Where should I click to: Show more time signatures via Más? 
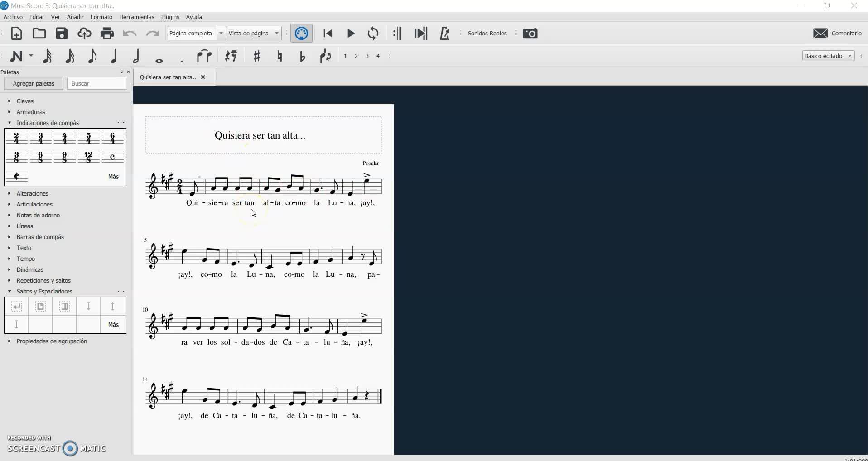tap(113, 177)
